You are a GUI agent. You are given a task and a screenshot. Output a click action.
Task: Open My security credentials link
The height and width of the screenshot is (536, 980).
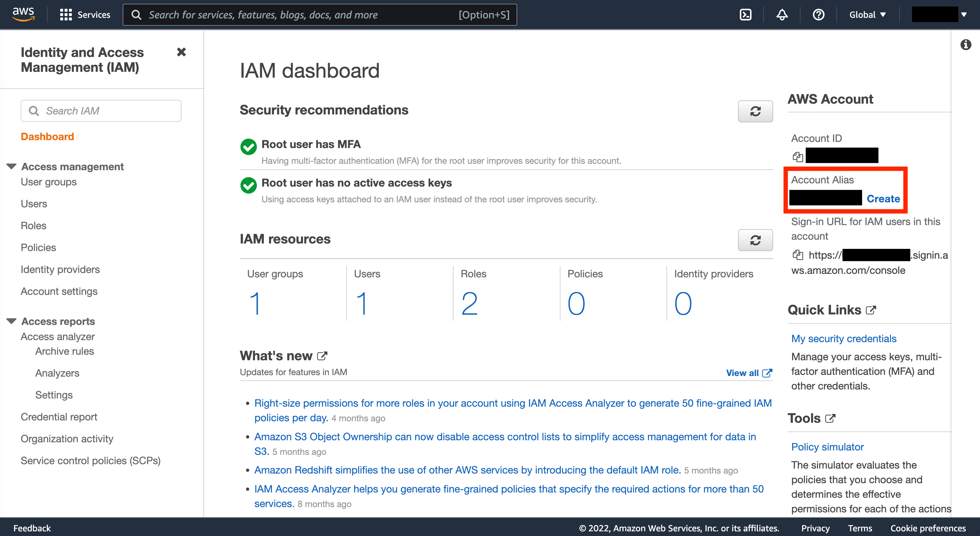pos(844,339)
